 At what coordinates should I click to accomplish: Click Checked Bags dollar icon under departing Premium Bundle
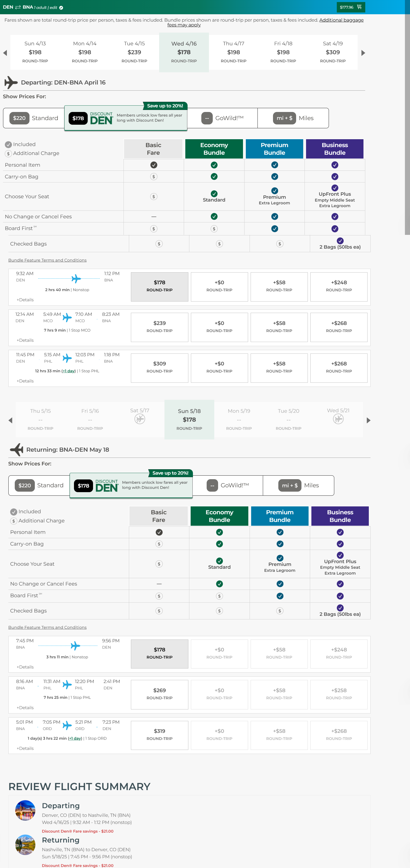(x=280, y=244)
